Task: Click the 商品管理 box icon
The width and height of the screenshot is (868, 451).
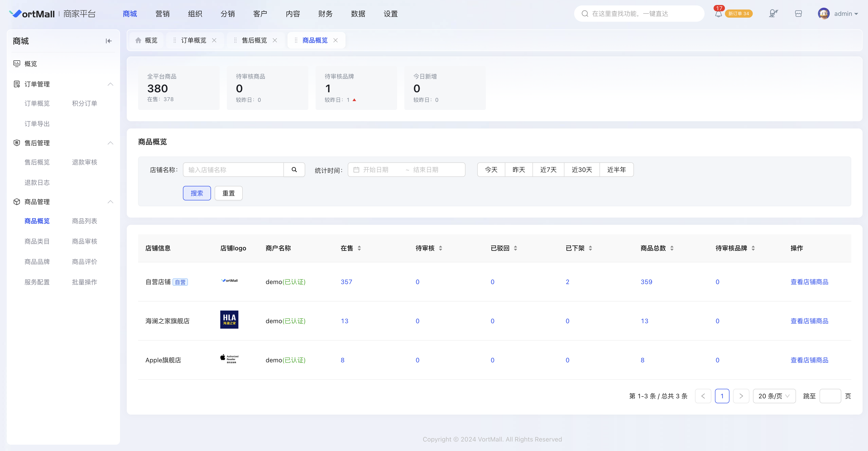Action: point(17,202)
